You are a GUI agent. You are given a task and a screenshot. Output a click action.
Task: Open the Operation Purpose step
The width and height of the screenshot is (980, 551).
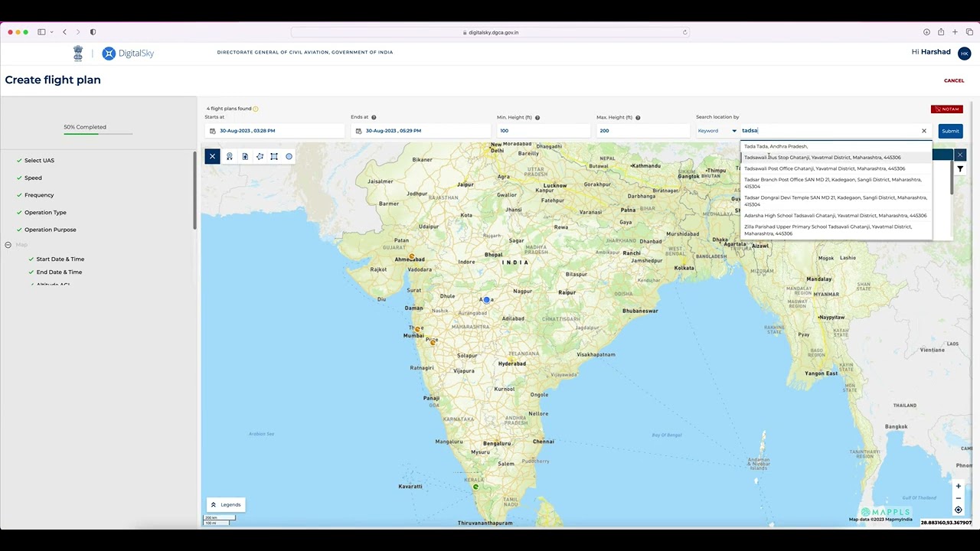[x=50, y=230]
